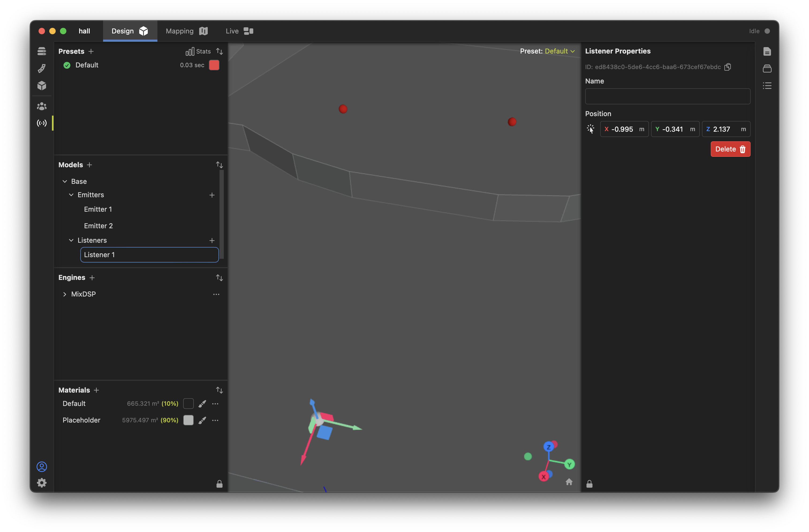Click the home view reset icon
This screenshot has height=532, width=809.
tap(569, 482)
